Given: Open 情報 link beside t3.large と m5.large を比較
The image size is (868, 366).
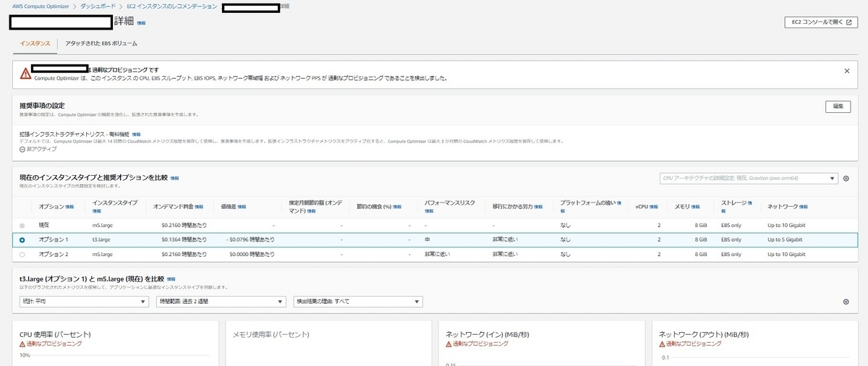Looking at the screenshot, I should pyautogui.click(x=171, y=278).
